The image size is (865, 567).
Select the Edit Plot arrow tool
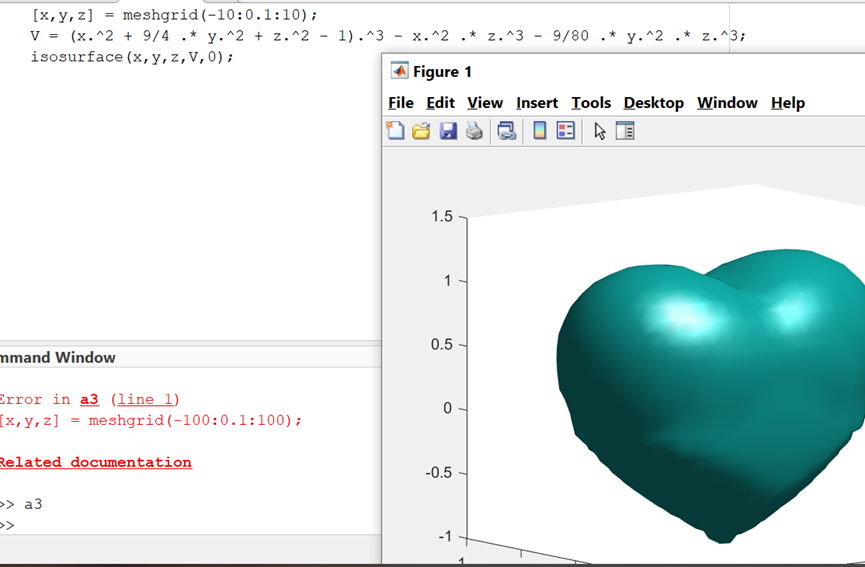pos(600,131)
